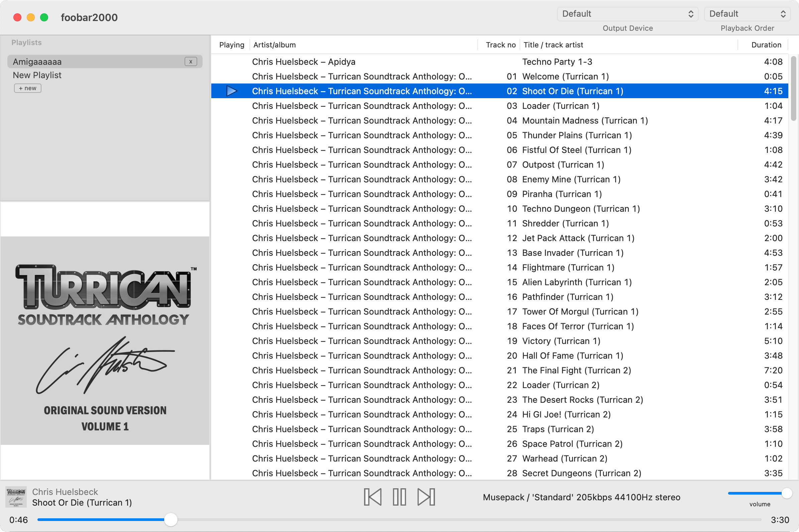
Task: Click the small album thumbnail in status bar
Action: click(16, 497)
